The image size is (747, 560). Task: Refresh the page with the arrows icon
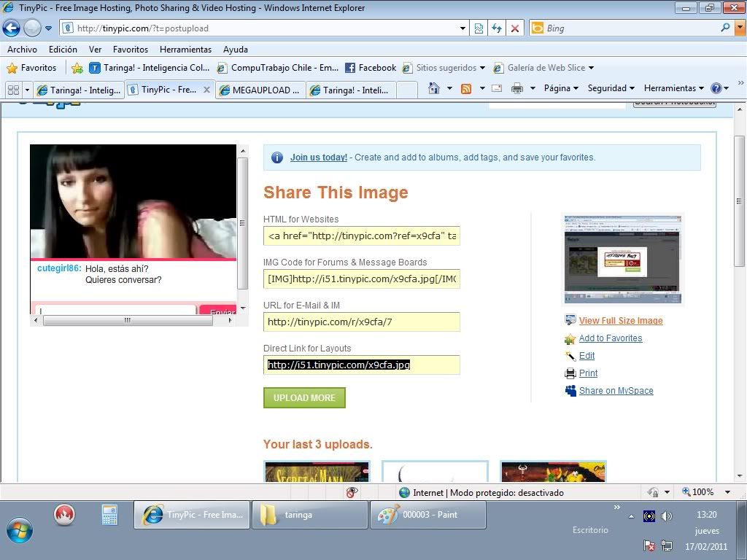pyautogui.click(x=497, y=28)
